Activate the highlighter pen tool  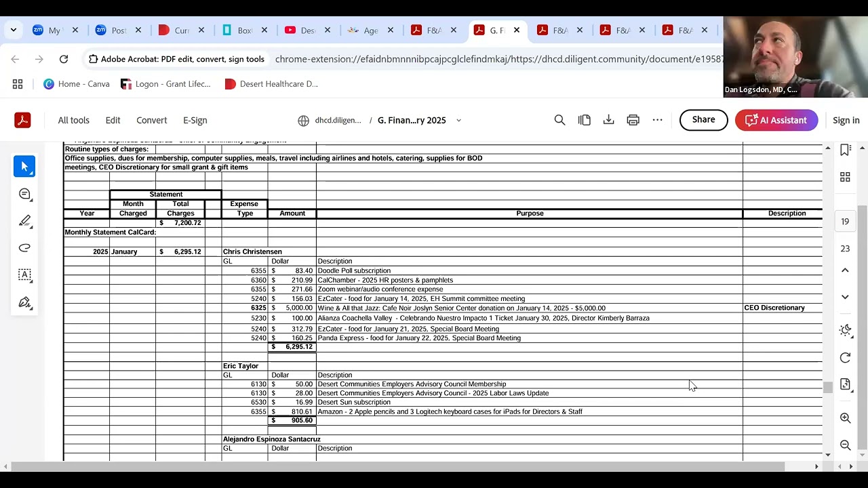pyautogui.click(x=24, y=221)
